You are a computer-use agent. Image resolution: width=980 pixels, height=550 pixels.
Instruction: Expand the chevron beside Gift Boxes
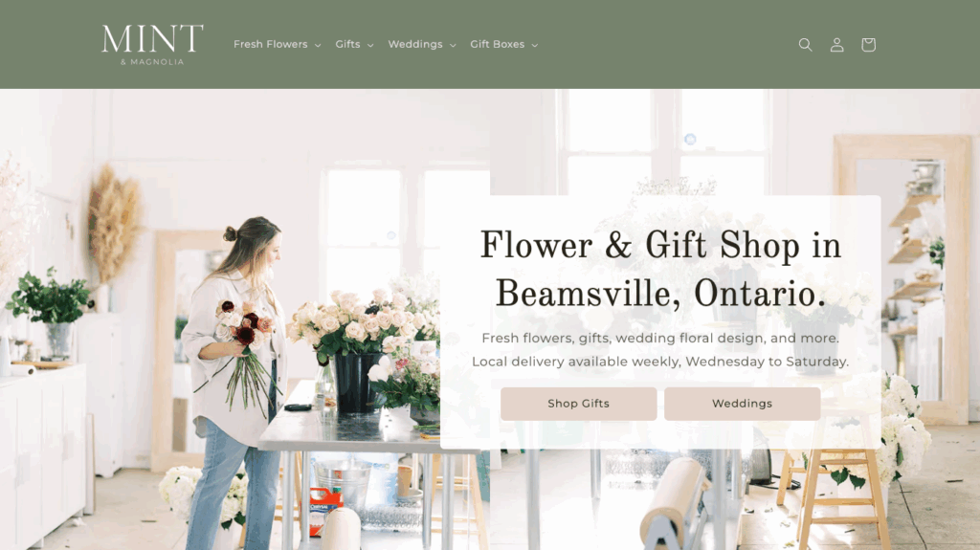pyautogui.click(x=534, y=45)
